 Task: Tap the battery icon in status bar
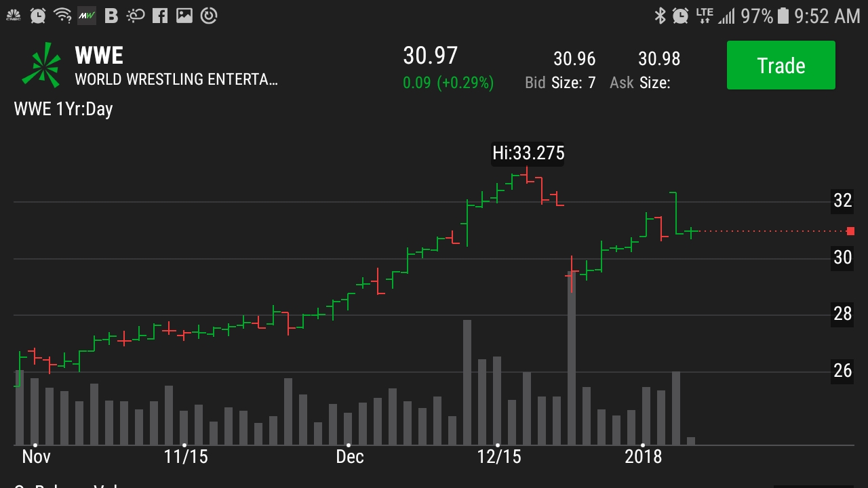(x=783, y=16)
